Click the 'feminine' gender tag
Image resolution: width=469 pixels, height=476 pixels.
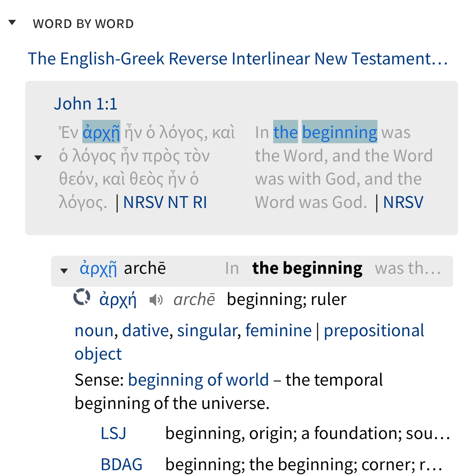pyautogui.click(x=278, y=331)
